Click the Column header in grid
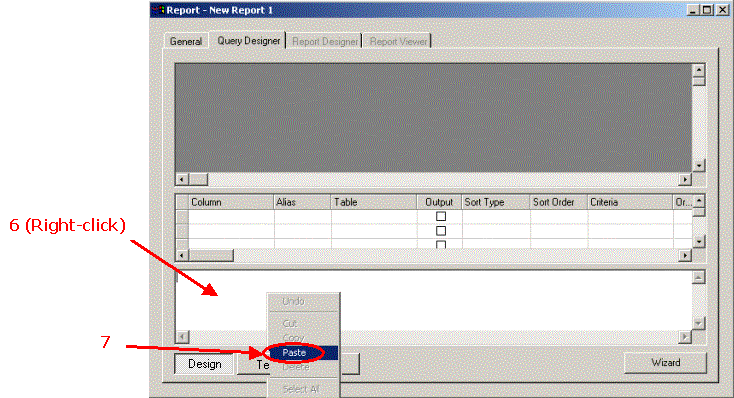Image resolution: width=734 pixels, height=398 pixels. click(231, 202)
